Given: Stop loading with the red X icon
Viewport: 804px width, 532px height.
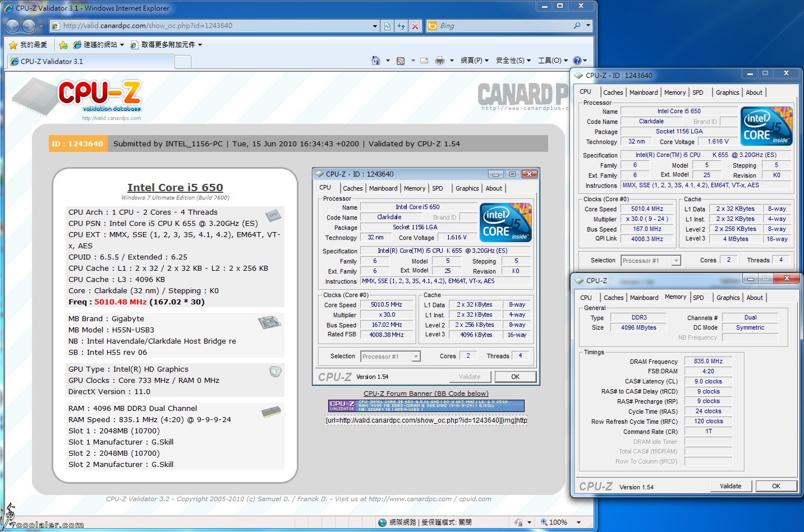Looking at the screenshot, I should coord(415,26).
